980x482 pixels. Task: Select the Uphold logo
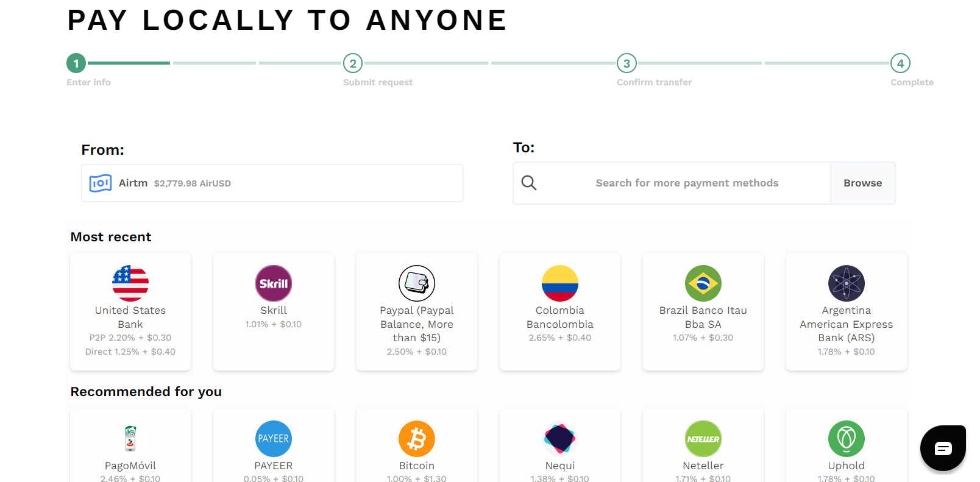pyautogui.click(x=847, y=439)
